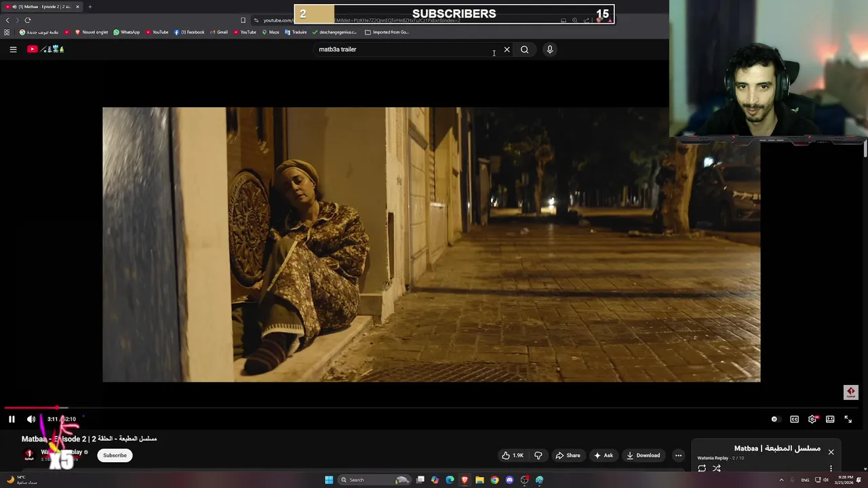Show hidden system tray icons
868x488 pixels.
[781, 480]
